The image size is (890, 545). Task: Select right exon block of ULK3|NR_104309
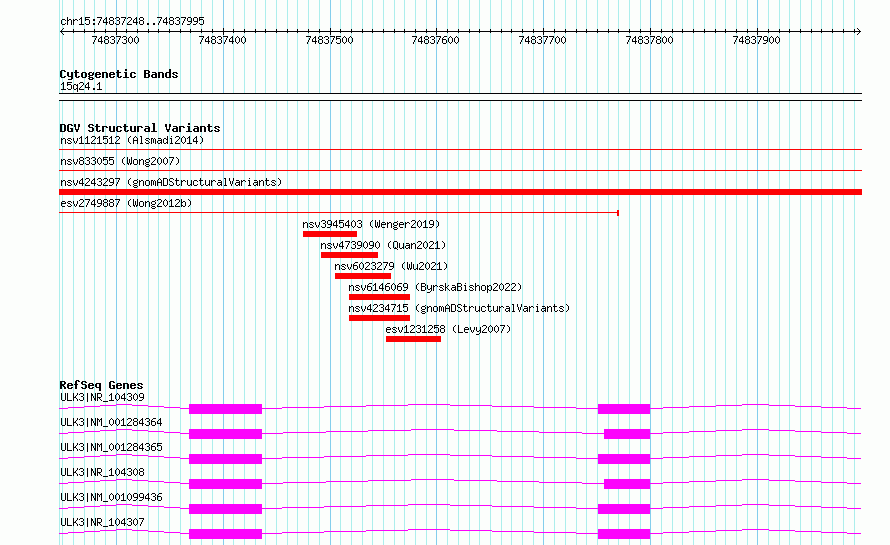624,409
